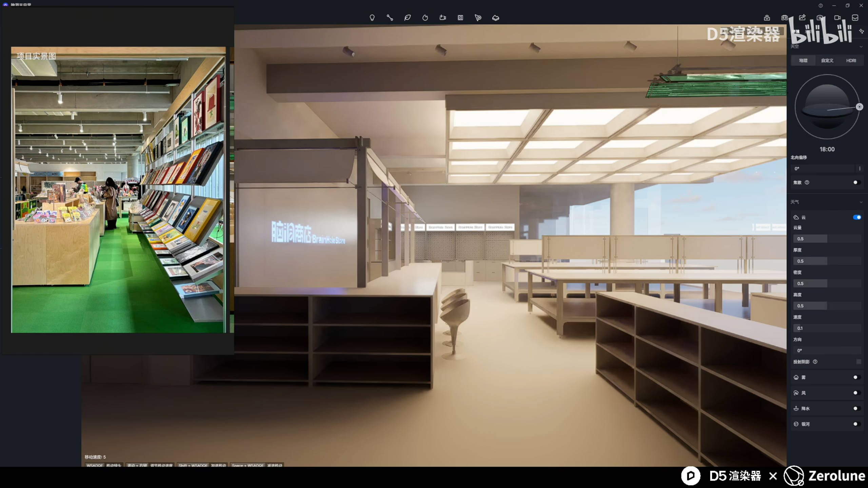
Task: Click the help question mark button
Action: coord(820,5)
